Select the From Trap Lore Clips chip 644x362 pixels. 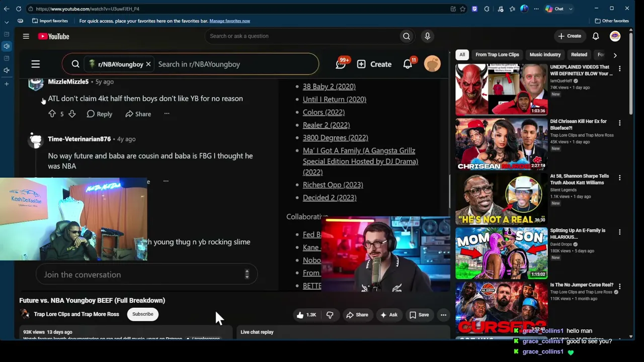(x=497, y=55)
